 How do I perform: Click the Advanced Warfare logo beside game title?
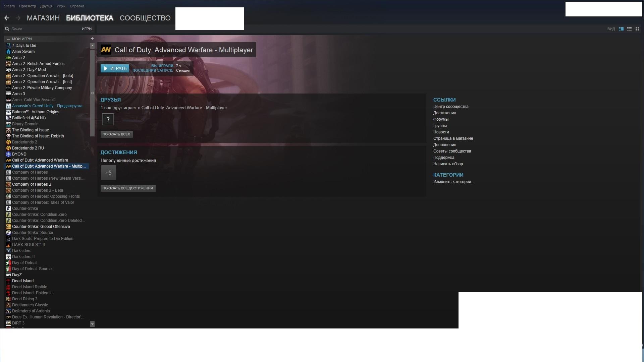click(106, 50)
